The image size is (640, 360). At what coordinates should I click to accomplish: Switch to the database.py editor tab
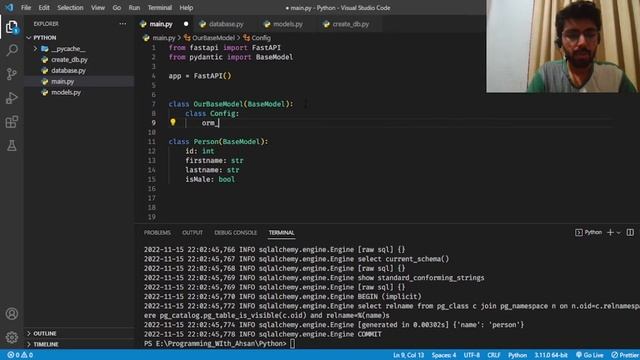226,24
